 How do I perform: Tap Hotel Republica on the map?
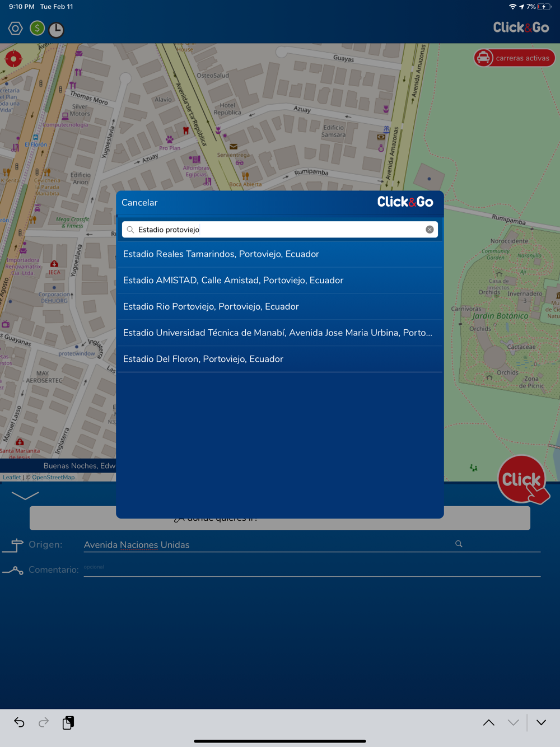(227, 109)
